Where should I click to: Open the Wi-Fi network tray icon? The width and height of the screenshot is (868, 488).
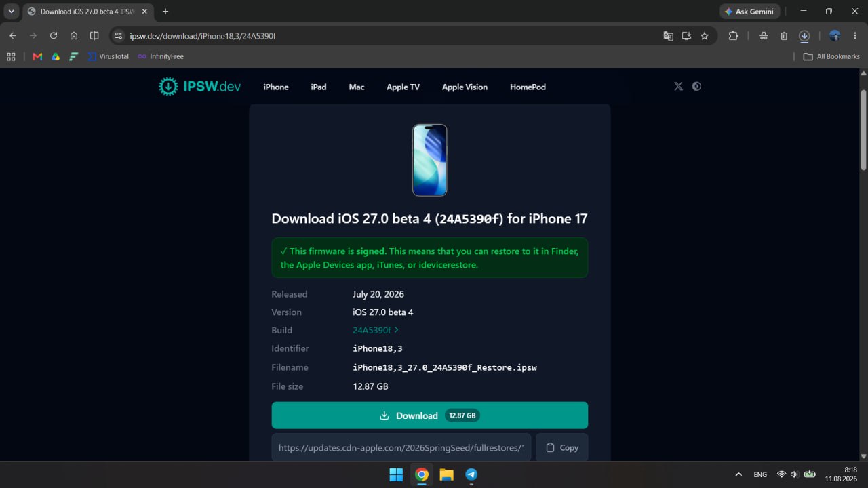click(x=781, y=474)
